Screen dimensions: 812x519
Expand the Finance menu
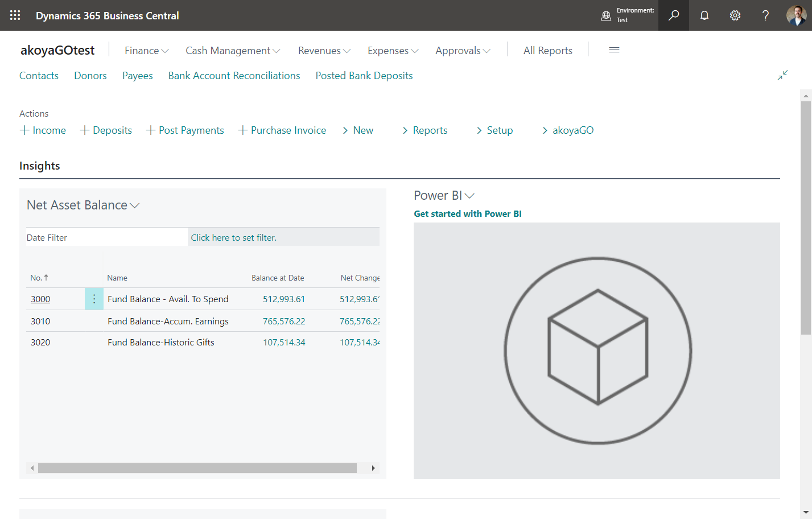[x=147, y=51]
